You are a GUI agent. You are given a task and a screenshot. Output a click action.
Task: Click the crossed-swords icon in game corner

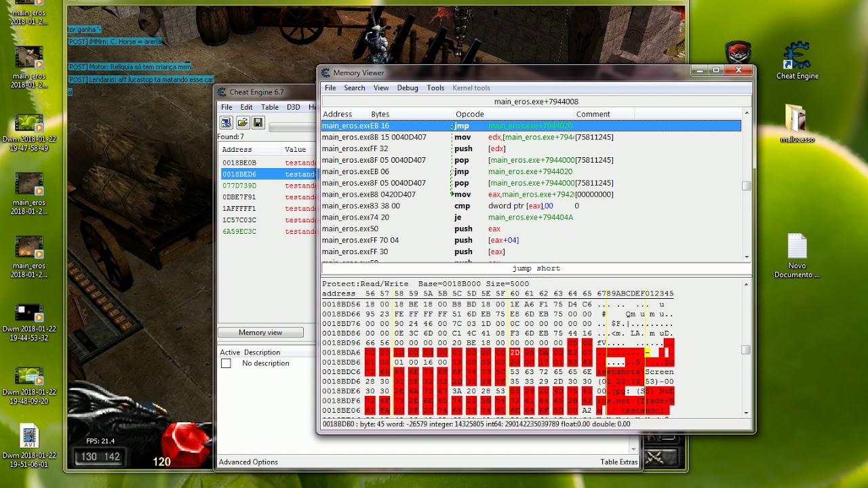click(x=654, y=457)
